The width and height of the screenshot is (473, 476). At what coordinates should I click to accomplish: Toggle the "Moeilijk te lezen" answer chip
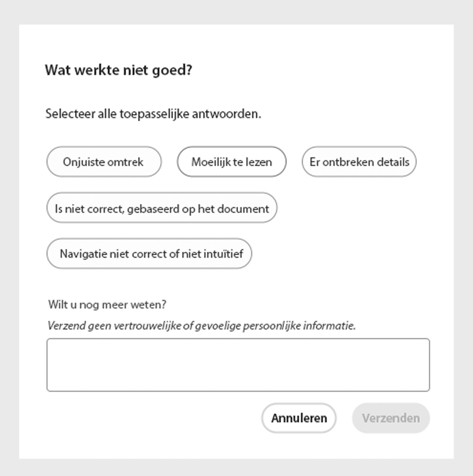pyautogui.click(x=231, y=162)
